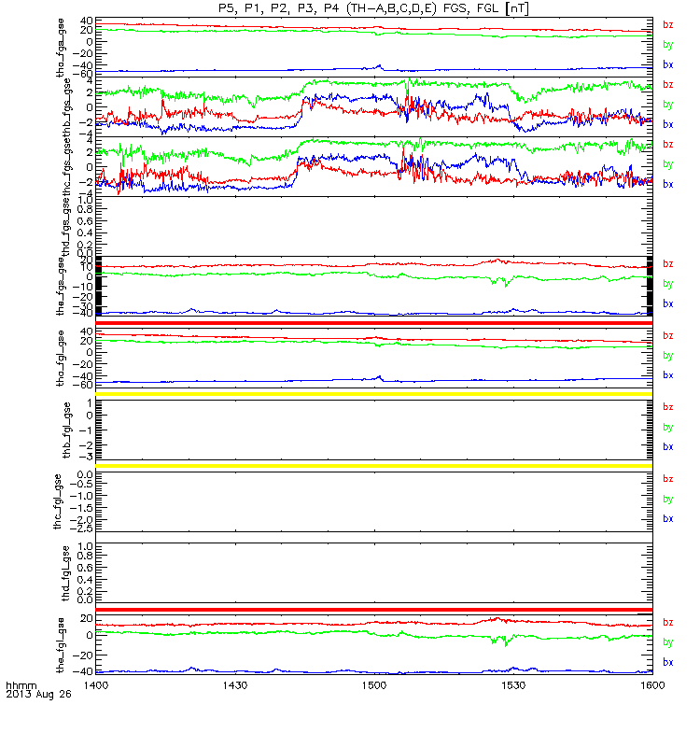Click the the_fgl_gse axis label
700x747 pixels.
pyautogui.click(x=60, y=645)
